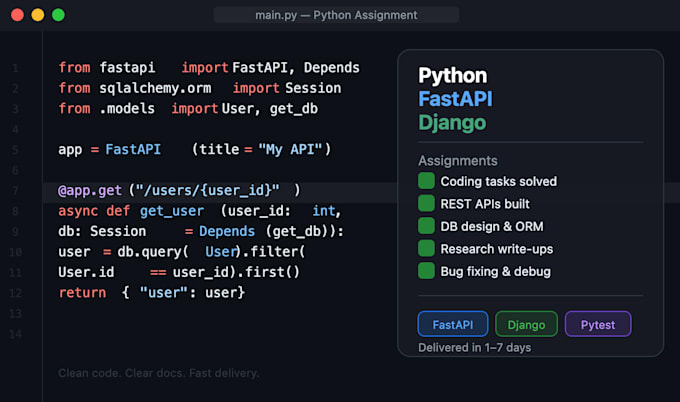Screen dimensions: 680x402
Task: Click the main.py — Python Assignment title
Action: [x=336, y=15]
